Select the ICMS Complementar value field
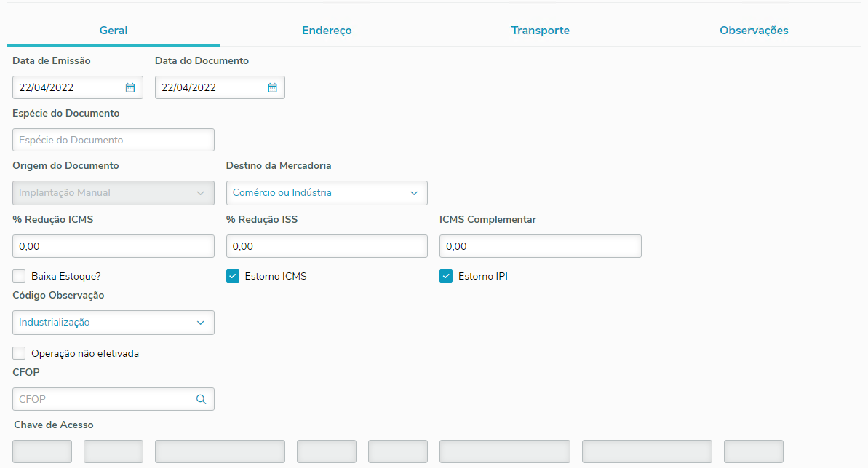868x469 pixels. pyautogui.click(x=540, y=246)
